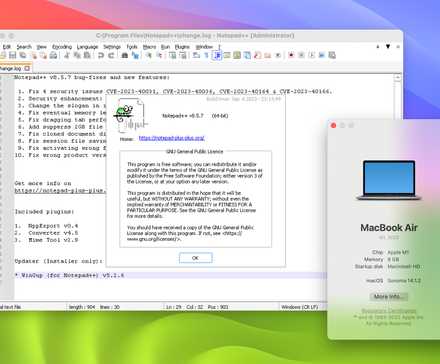Click the Print toolbar icon

(x=53, y=55)
